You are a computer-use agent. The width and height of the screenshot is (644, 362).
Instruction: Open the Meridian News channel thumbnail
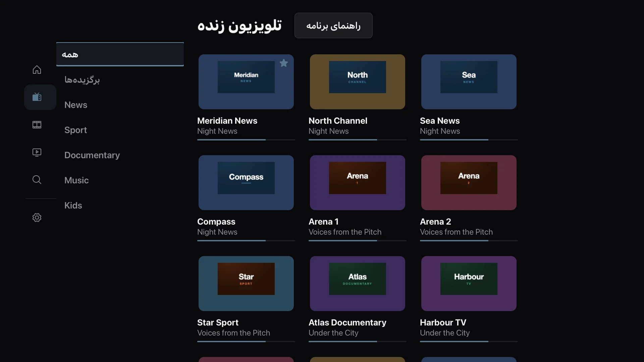coord(246,82)
